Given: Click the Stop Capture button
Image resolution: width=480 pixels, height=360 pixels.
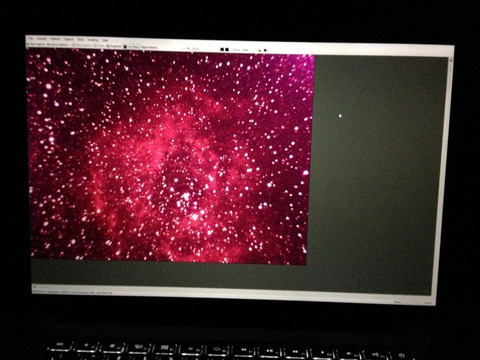Looking at the screenshot, I should (x=82, y=45).
